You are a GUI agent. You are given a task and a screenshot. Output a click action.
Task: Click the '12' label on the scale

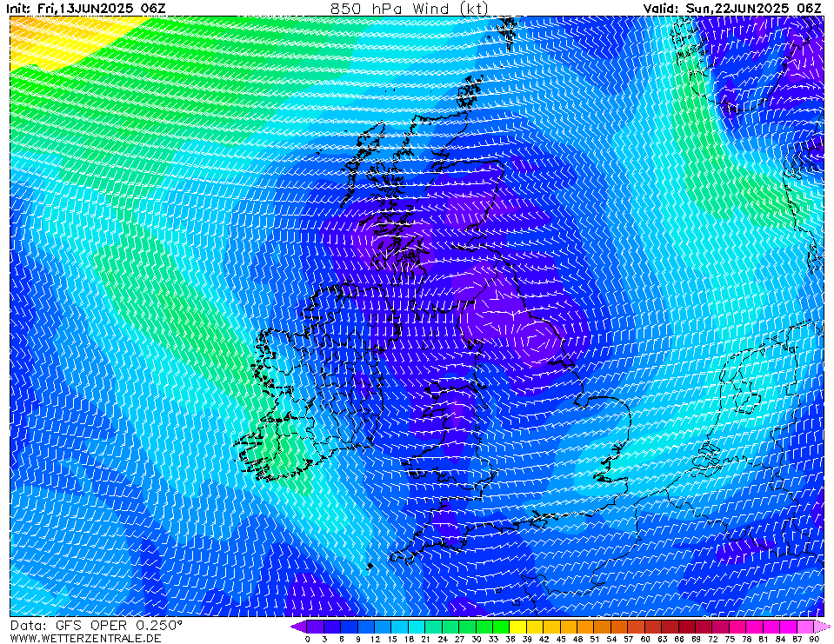click(375, 639)
